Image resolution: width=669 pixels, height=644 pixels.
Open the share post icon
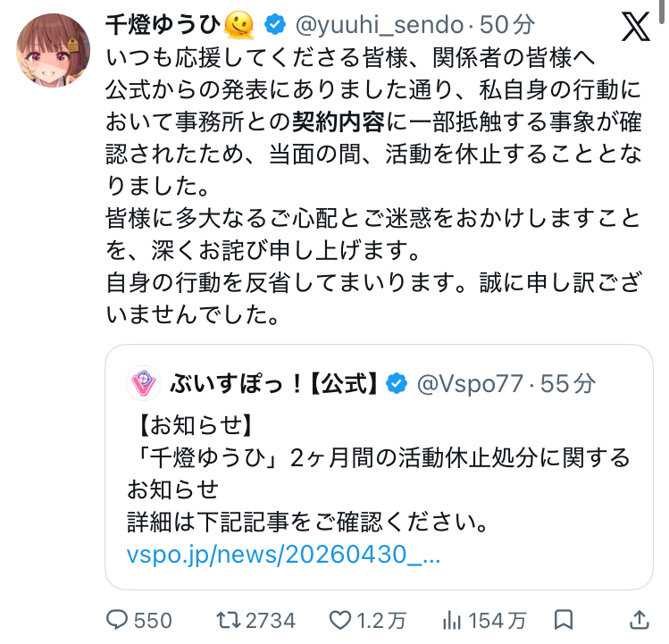tap(640, 620)
